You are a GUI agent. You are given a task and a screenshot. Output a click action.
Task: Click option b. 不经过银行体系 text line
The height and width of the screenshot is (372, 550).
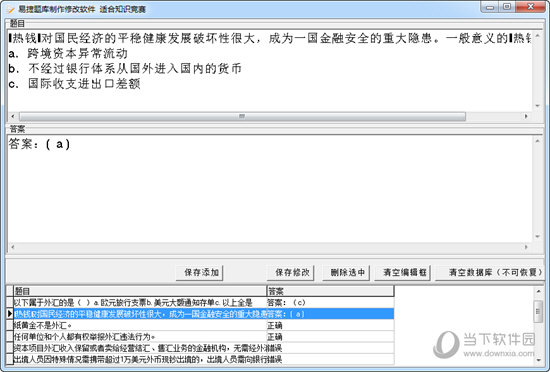tap(125, 68)
